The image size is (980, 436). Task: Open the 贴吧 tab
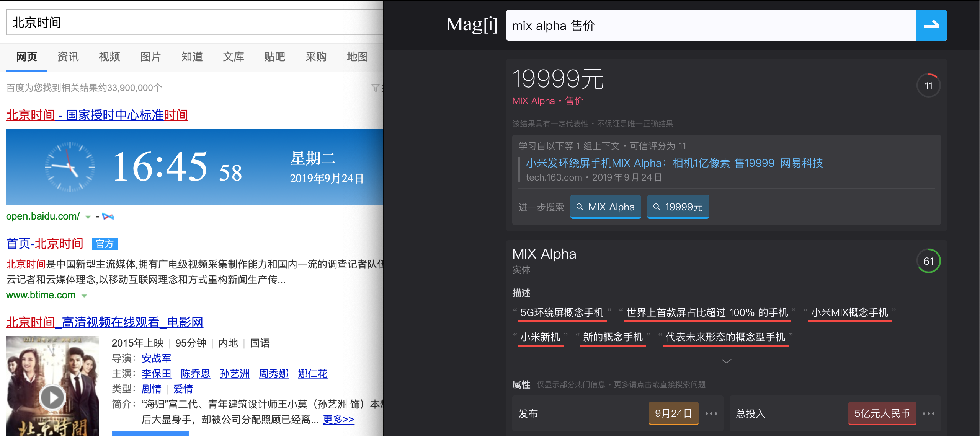pyautogui.click(x=275, y=57)
